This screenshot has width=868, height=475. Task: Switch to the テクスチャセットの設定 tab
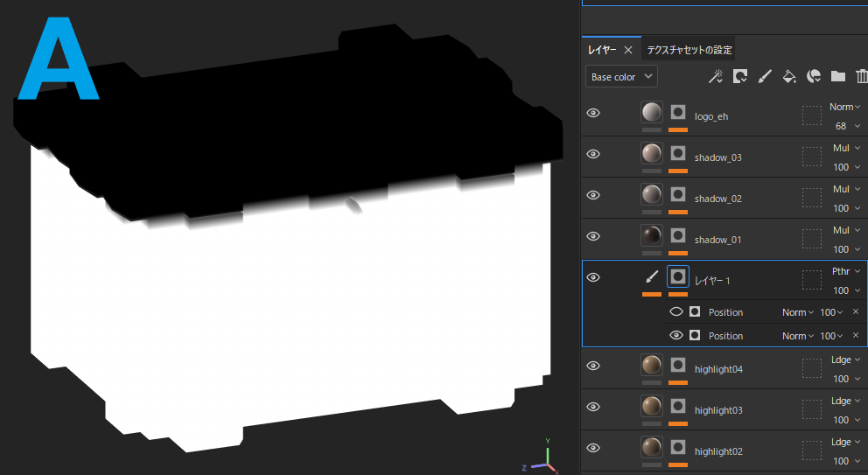tap(689, 50)
